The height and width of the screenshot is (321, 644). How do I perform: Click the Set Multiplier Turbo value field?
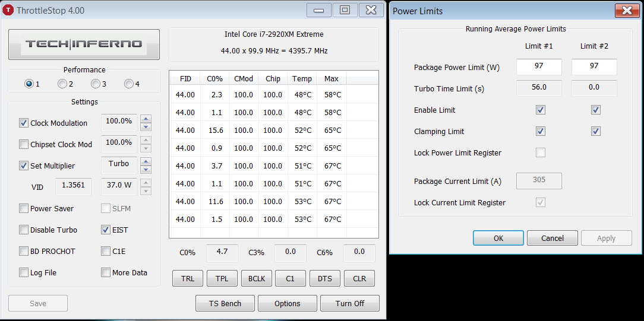click(119, 165)
